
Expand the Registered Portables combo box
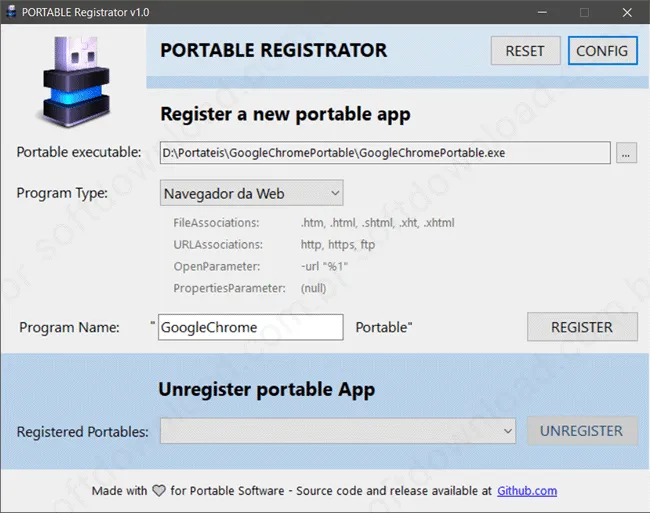point(338,431)
